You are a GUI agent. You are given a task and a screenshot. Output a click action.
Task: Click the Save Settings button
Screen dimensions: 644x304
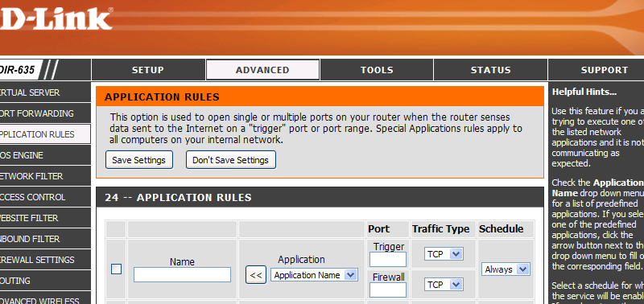pos(138,160)
